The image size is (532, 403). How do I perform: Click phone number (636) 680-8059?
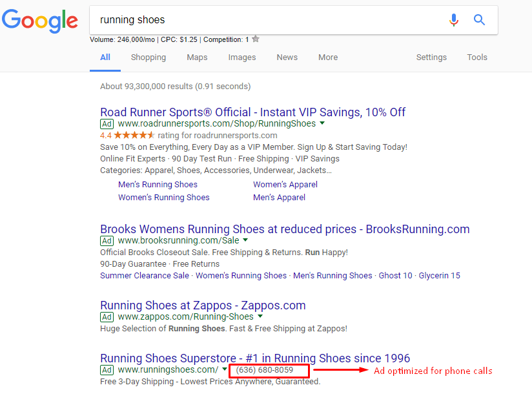coord(265,369)
